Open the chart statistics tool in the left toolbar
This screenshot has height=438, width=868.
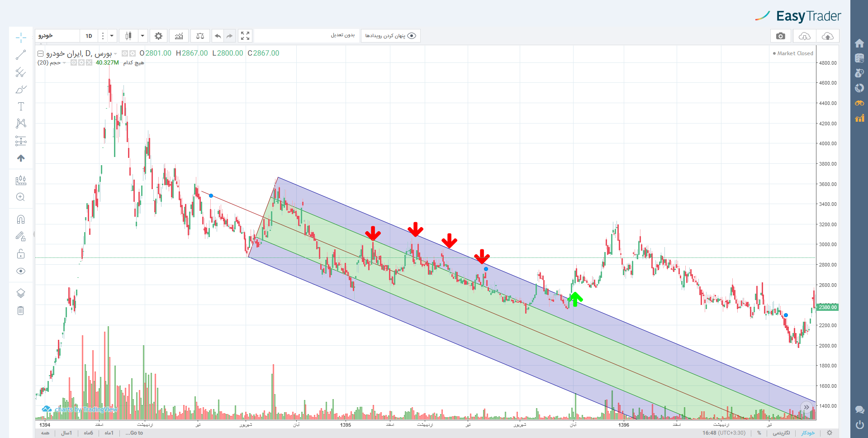21,180
